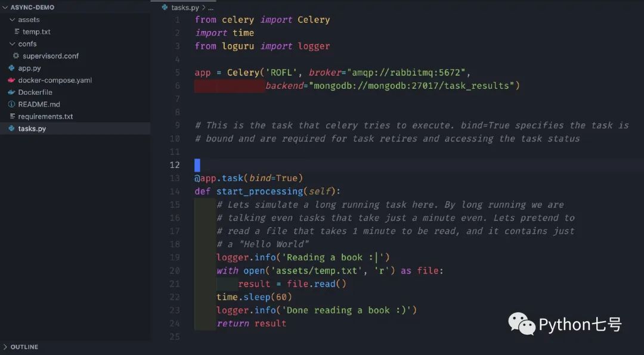644x355 pixels.
Task: Click the text file icon beside temp.txt
Action: tap(17, 32)
